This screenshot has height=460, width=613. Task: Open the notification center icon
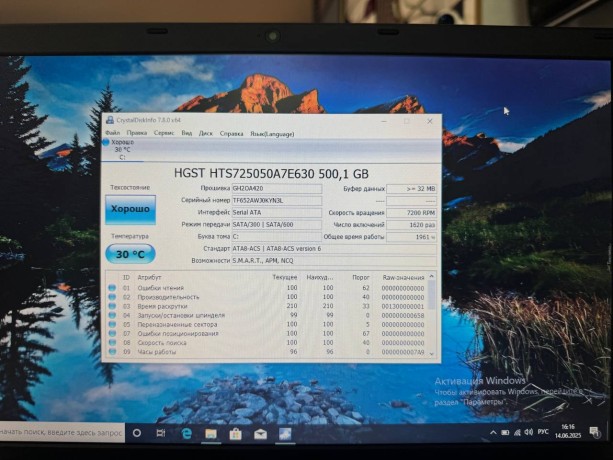click(x=594, y=431)
